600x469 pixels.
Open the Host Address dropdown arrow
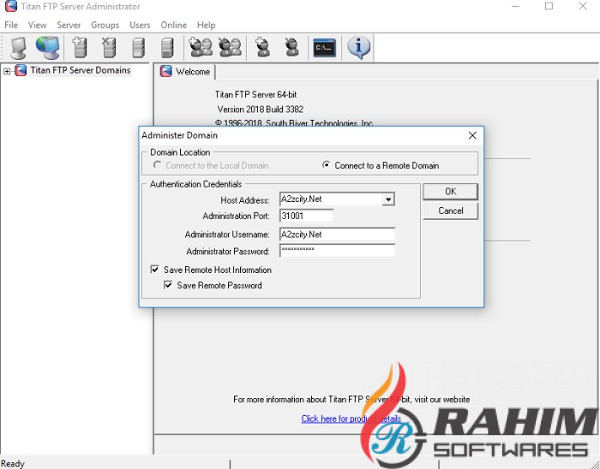click(x=388, y=199)
